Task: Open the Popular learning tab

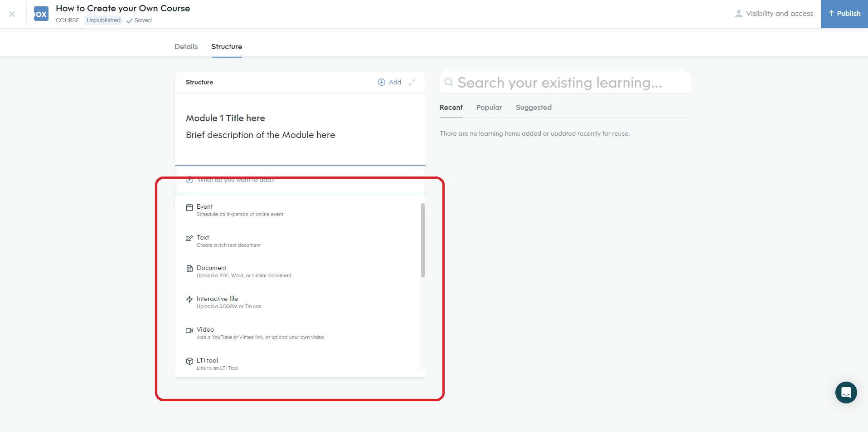Action: pyautogui.click(x=489, y=108)
